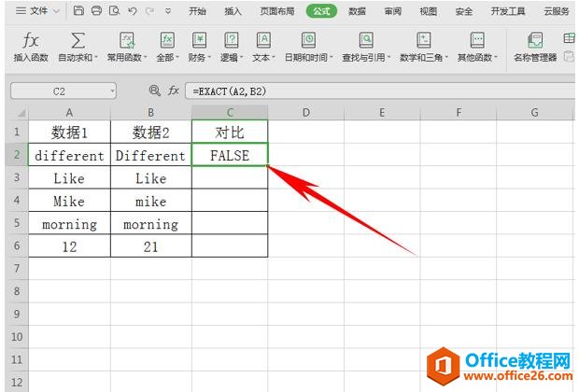
Task: Select row 7 header
Action: pos(17,269)
